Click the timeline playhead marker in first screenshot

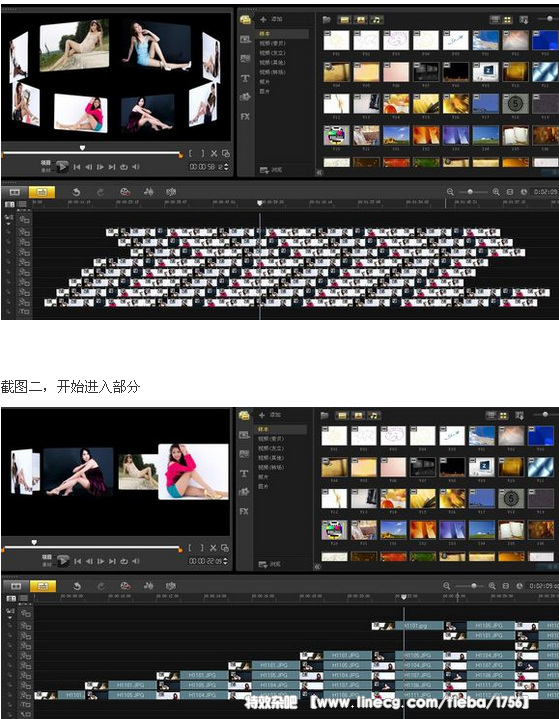pyautogui.click(x=260, y=203)
